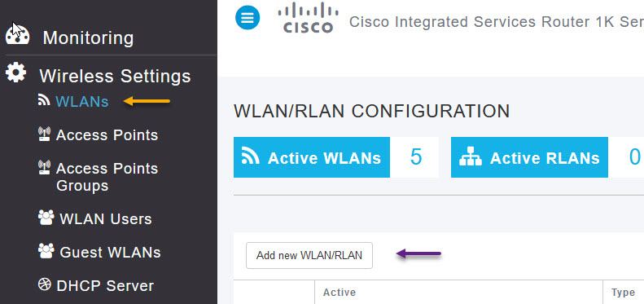Open the WLAN Users page
Image resolution: width=644 pixels, height=304 pixels.
(x=106, y=219)
